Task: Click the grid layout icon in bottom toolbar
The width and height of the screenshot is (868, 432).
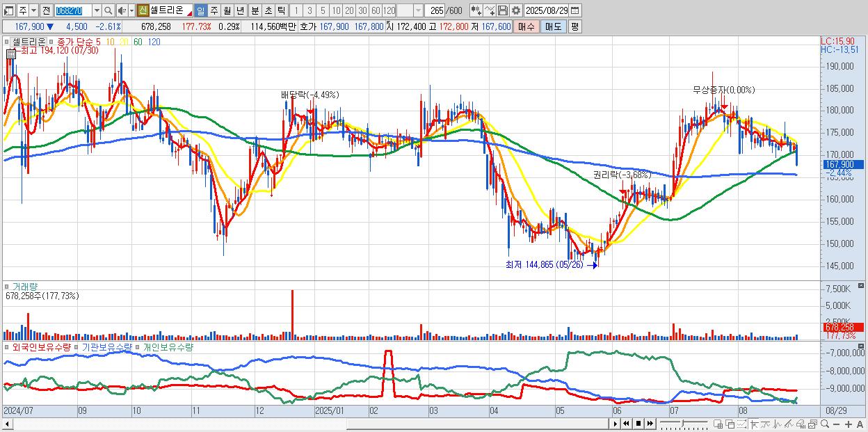Action: (x=718, y=424)
